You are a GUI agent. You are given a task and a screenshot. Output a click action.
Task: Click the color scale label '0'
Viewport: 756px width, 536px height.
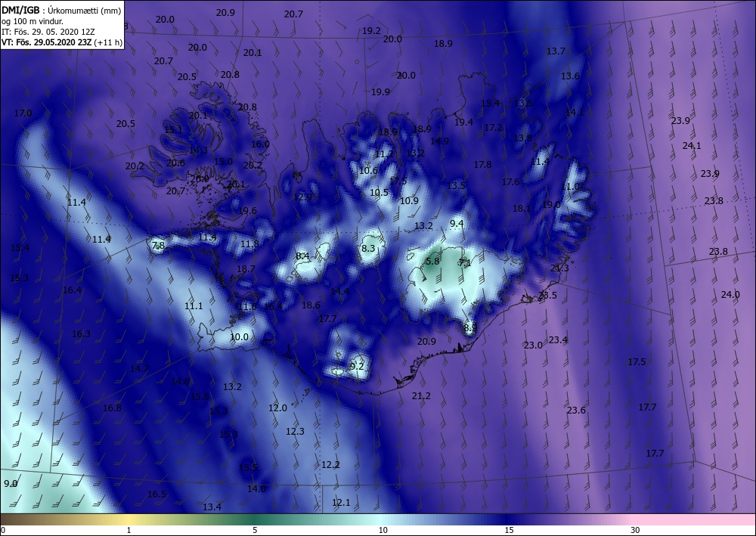point(3,530)
